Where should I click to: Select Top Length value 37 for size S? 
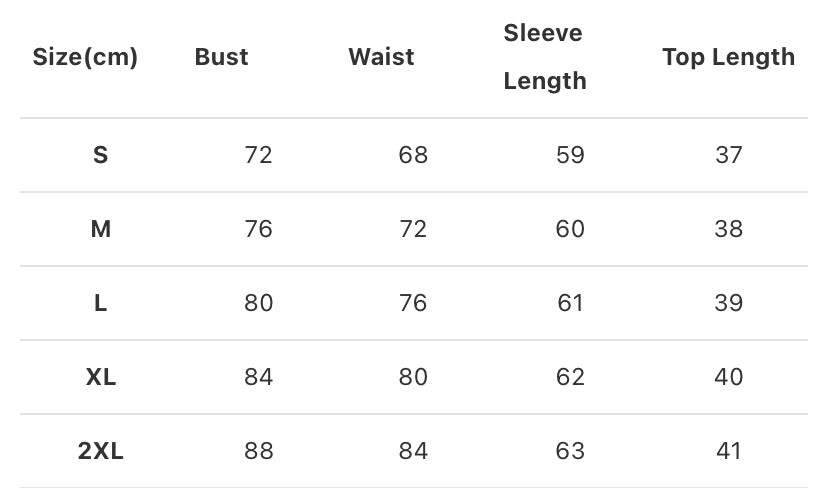tap(729, 155)
